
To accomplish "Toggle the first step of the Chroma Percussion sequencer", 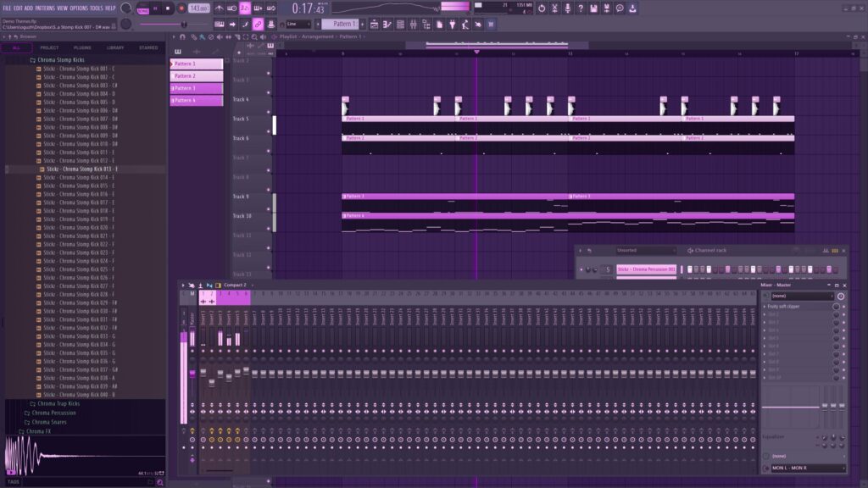I will [x=690, y=269].
